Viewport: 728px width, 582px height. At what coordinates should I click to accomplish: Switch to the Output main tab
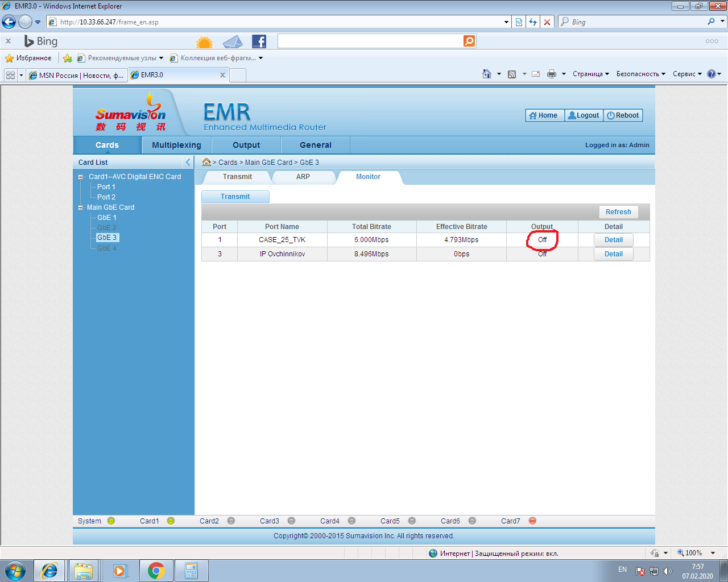pyautogui.click(x=246, y=145)
